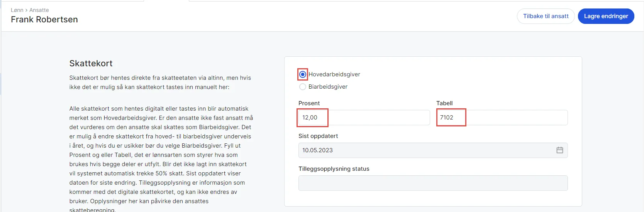644x212 pixels.
Task: Click the paragraph starting 'Alle skattekort som hentes'
Action: point(161,159)
